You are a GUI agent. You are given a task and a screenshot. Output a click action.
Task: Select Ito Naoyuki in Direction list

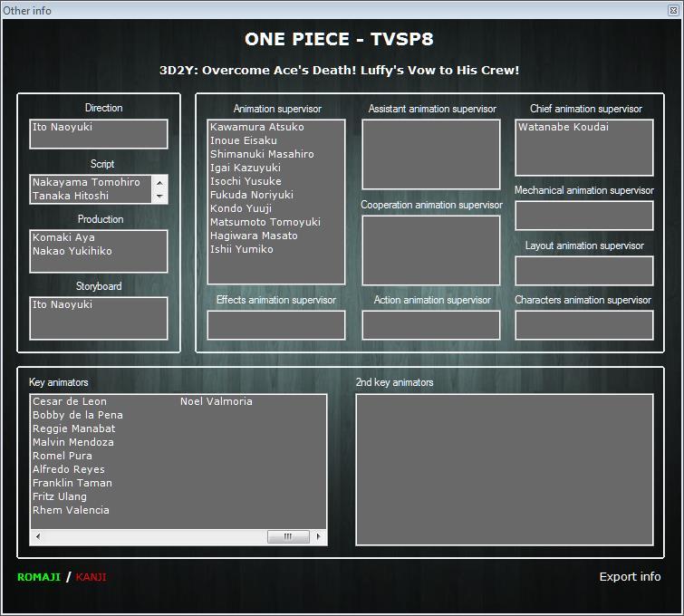(63, 127)
